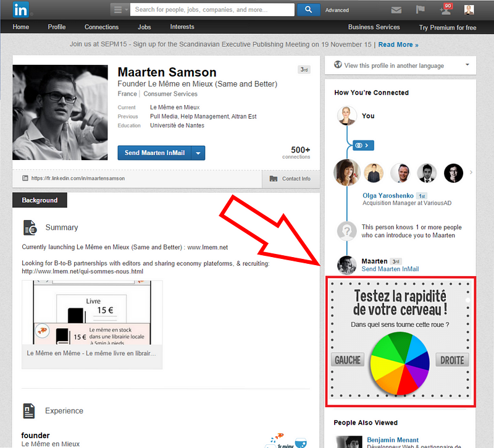Image resolution: width=494 pixels, height=448 pixels.
Task: Click Le Même en Mieux current company
Action: [x=175, y=107]
